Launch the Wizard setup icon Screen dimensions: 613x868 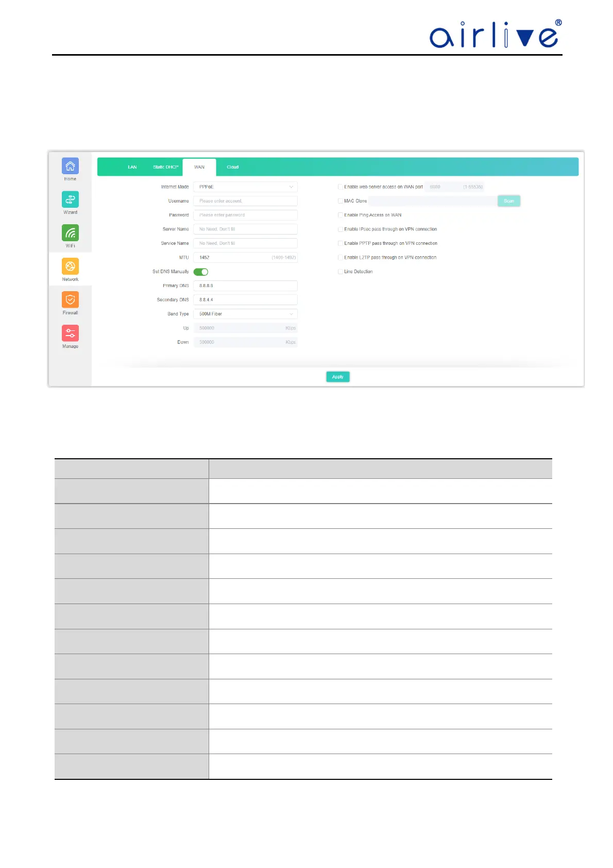click(70, 200)
